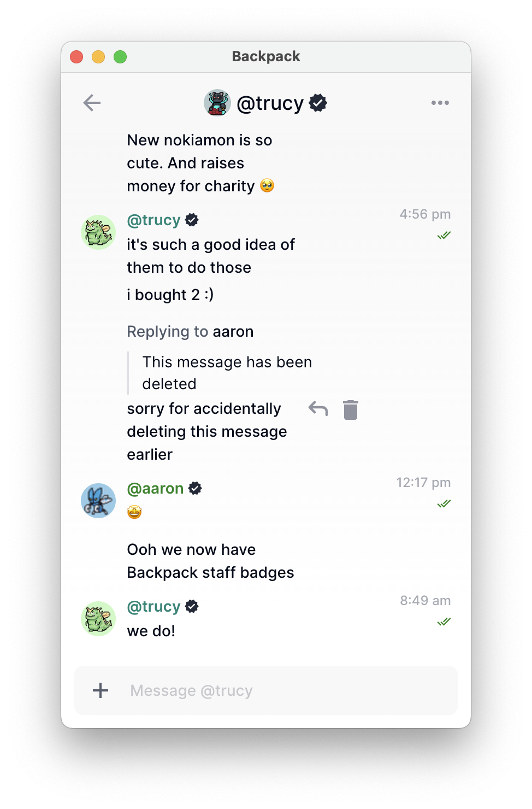
Task: Click the @trucy name above 'we do!'
Action: 153,606
